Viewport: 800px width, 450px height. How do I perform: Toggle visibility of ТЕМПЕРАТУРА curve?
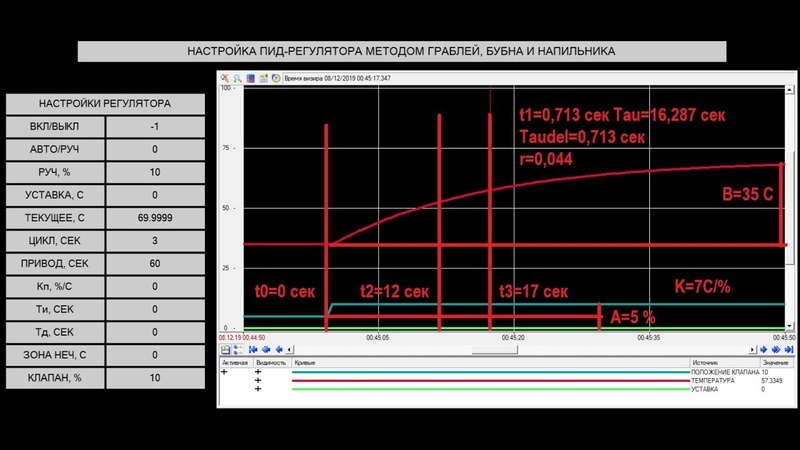point(258,381)
